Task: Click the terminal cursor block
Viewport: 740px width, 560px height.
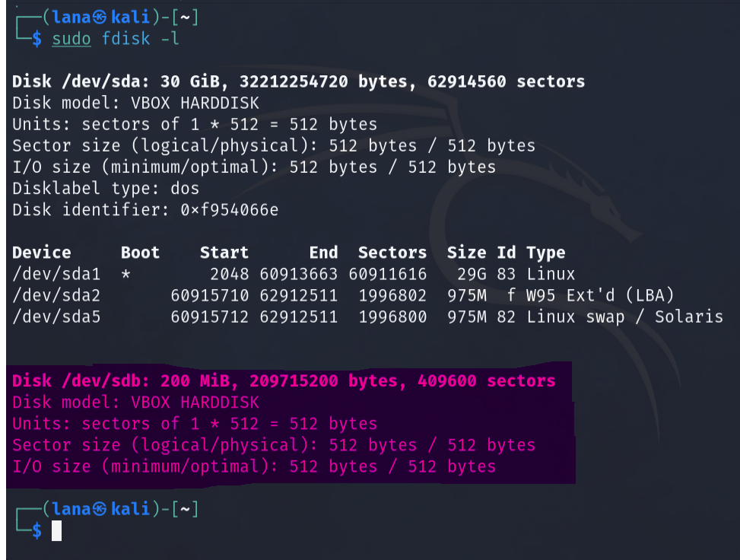Action: (56, 531)
